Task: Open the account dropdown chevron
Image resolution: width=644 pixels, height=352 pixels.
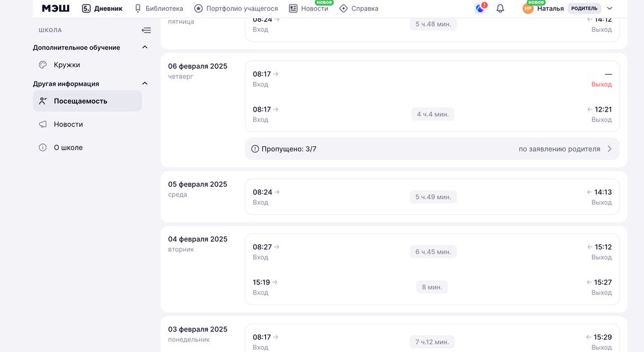Action: (x=610, y=8)
